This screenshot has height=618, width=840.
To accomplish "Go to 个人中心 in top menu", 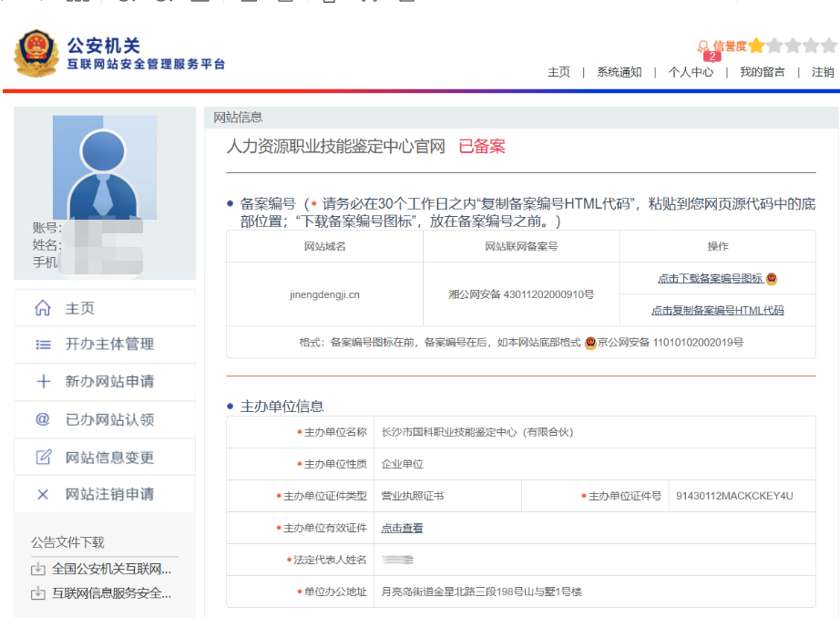I will tap(691, 72).
